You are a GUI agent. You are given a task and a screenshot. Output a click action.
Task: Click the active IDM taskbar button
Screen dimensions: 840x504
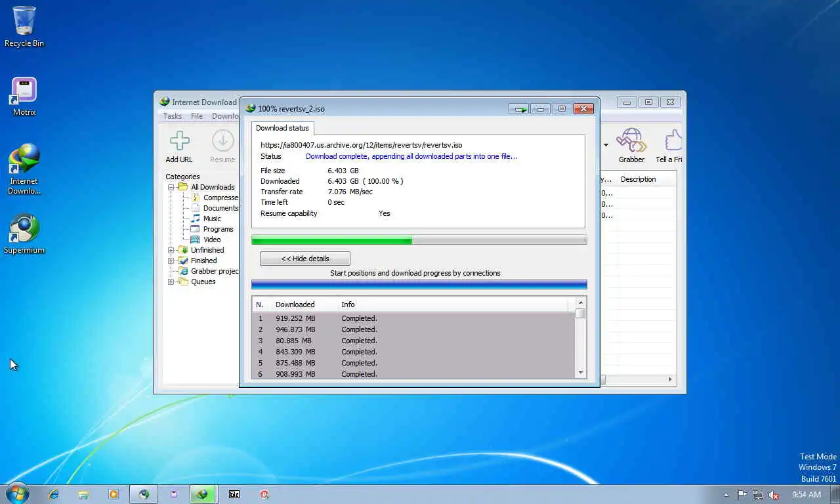point(203,494)
